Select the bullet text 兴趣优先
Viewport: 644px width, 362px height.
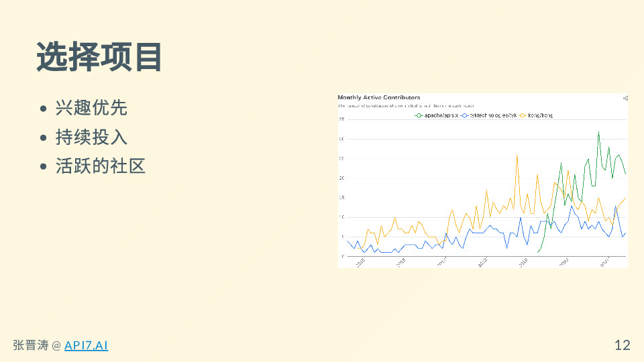[91, 107]
